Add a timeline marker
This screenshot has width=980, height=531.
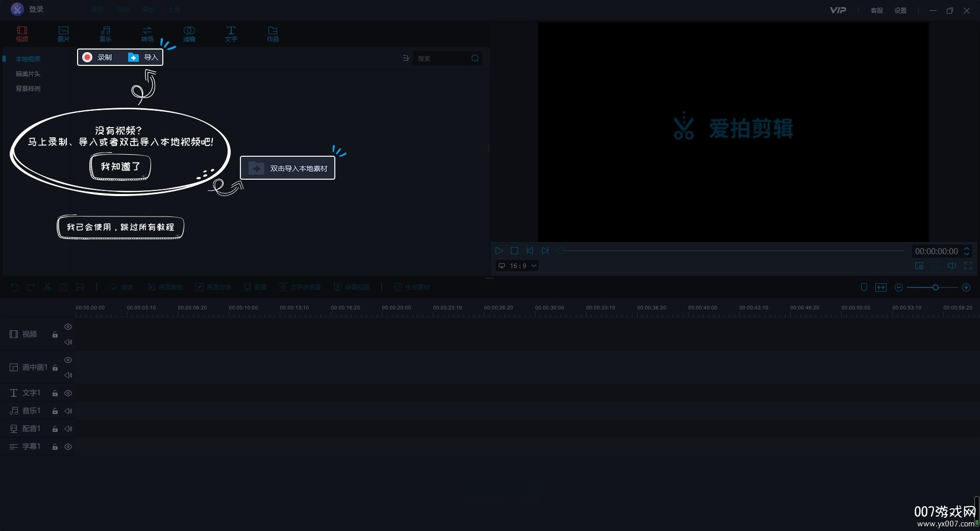pyautogui.click(x=864, y=287)
